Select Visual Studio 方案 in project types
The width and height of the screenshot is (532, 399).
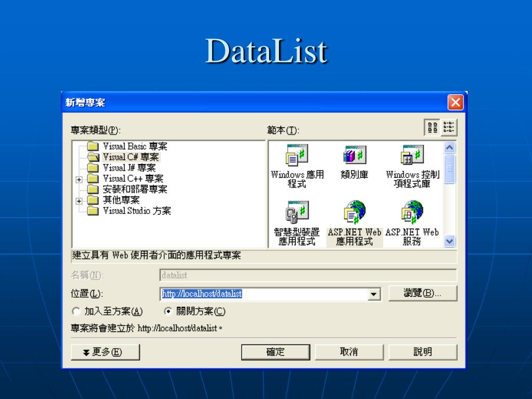(137, 211)
